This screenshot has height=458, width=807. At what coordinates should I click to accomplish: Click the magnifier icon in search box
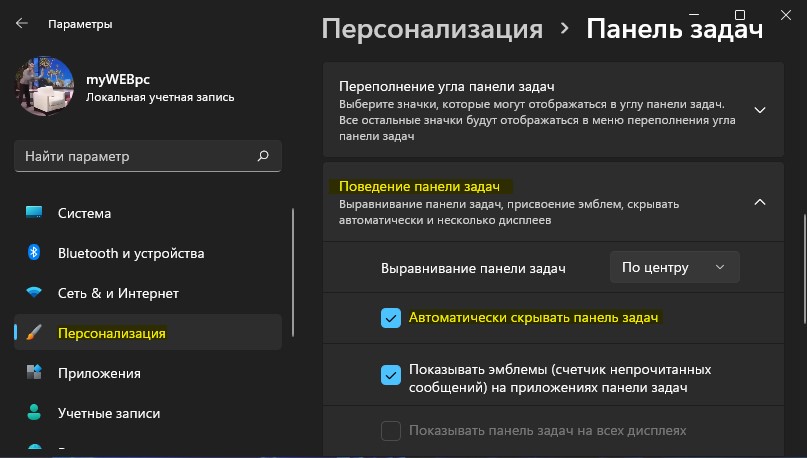(263, 156)
